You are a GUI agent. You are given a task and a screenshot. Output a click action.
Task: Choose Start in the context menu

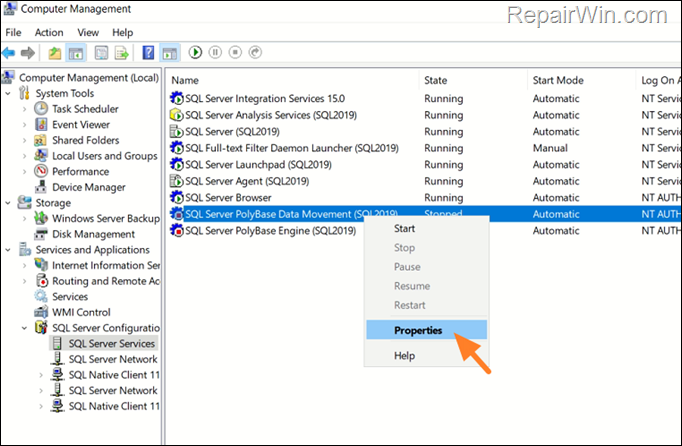(x=426, y=228)
